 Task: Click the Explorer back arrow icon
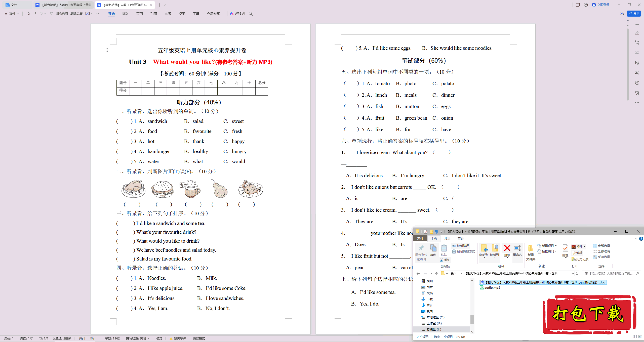pyautogui.click(x=418, y=273)
